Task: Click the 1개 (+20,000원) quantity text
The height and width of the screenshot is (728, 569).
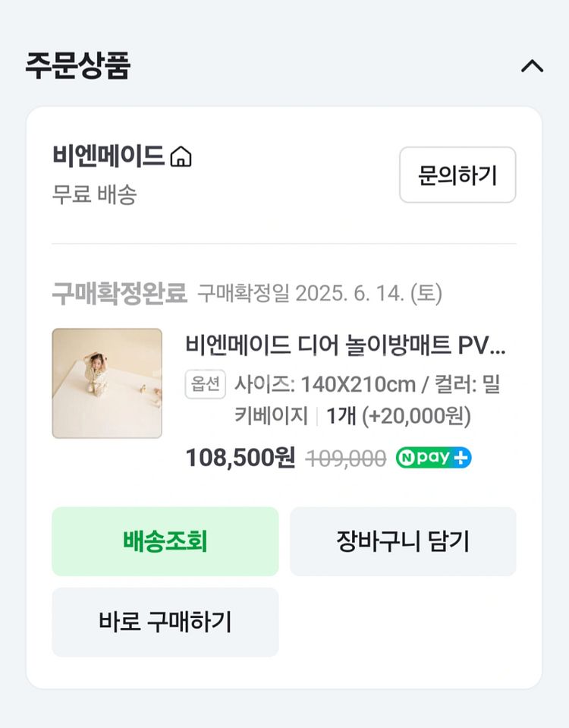Action: coord(398,416)
